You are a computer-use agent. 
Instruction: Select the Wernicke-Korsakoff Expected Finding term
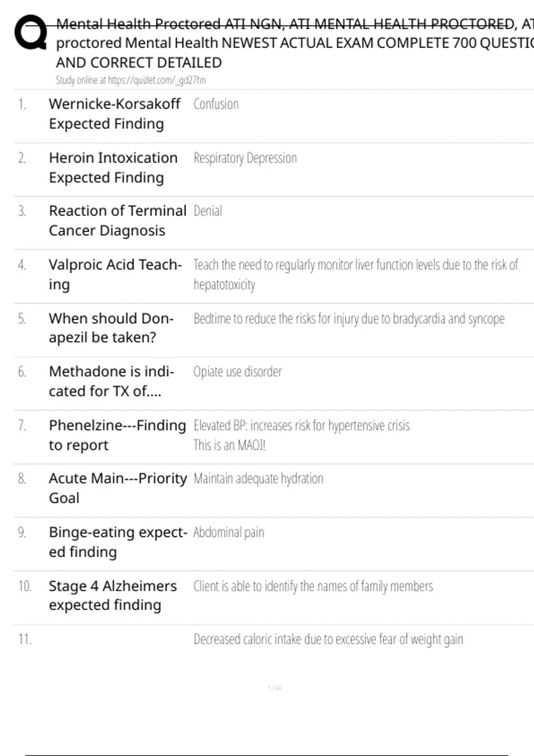[x=115, y=113]
